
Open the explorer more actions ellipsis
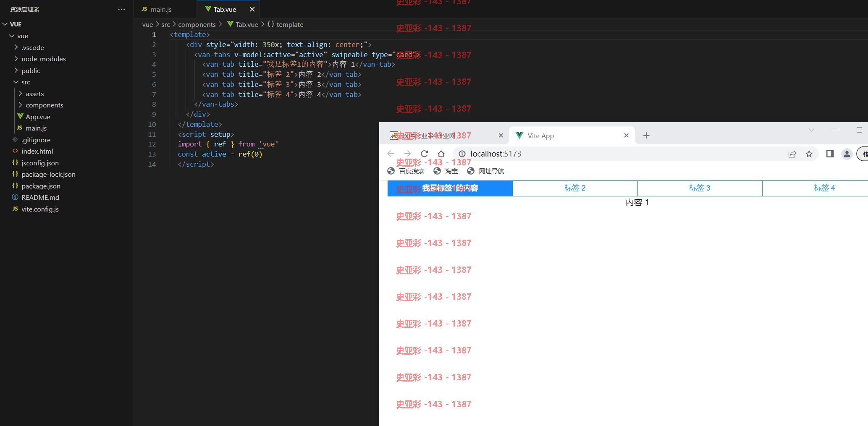pyautogui.click(x=121, y=9)
